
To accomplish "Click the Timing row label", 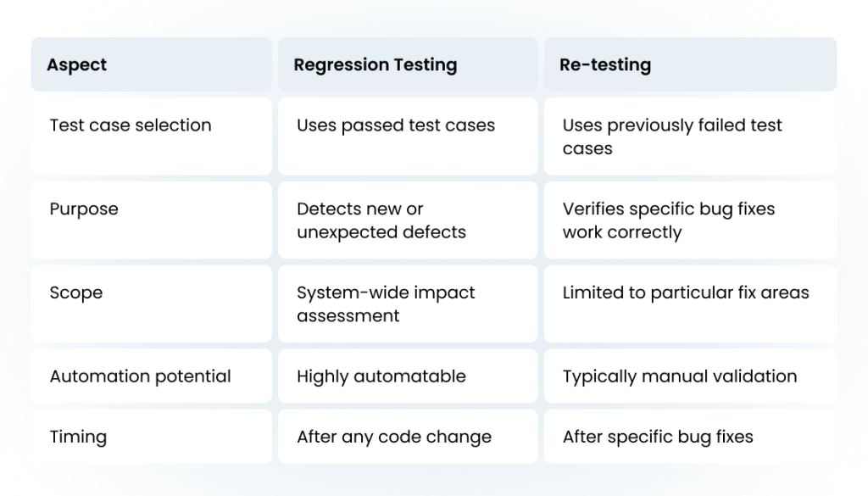I will pos(151,436).
